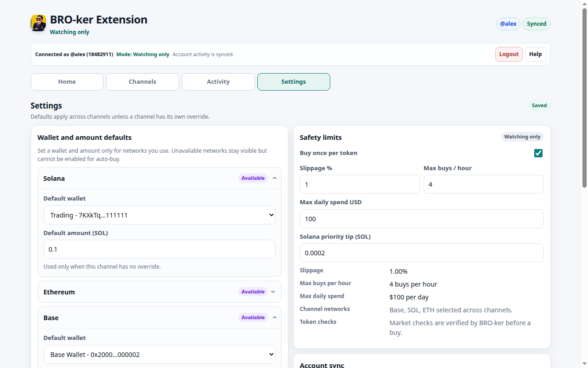588x368 pixels.
Task: Click the Logout button
Action: [x=509, y=54]
